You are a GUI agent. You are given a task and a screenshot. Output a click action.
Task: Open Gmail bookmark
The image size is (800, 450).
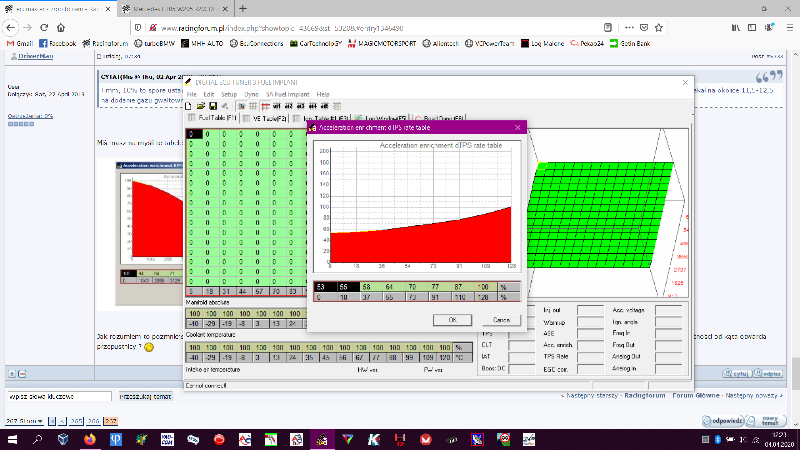tap(20, 43)
